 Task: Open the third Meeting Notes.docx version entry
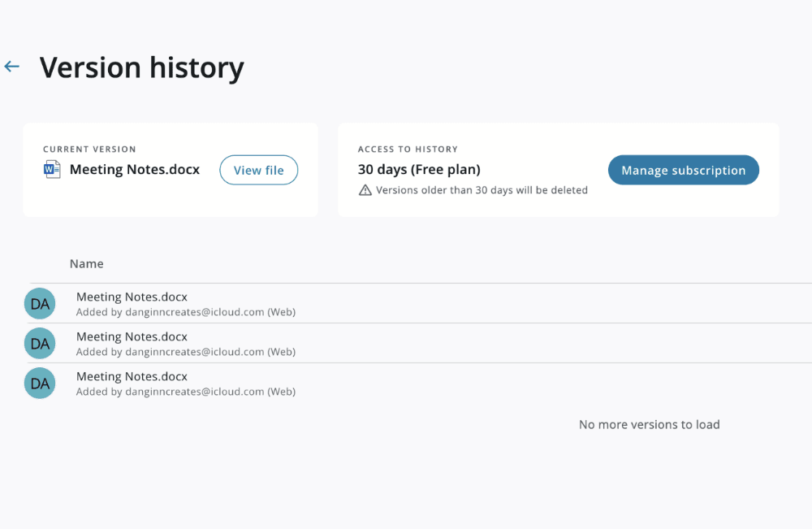pyautogui.click(x=132, y=377)
